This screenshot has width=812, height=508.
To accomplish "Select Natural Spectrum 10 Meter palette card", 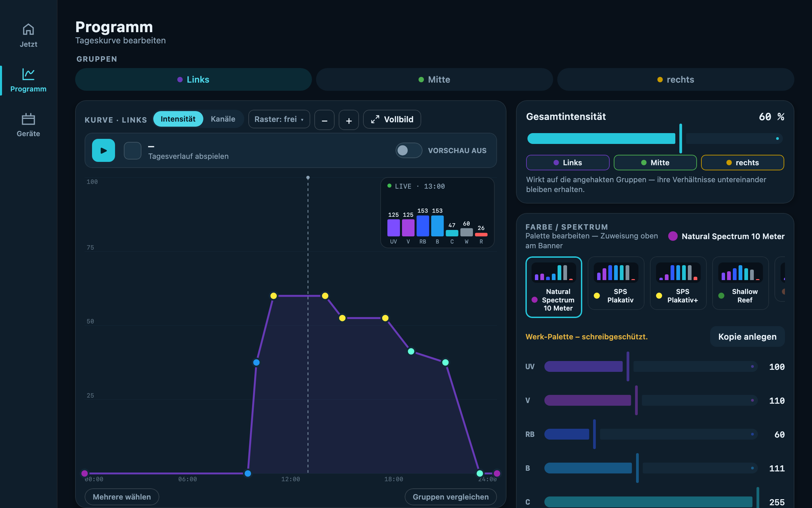I will coord(554,287).
